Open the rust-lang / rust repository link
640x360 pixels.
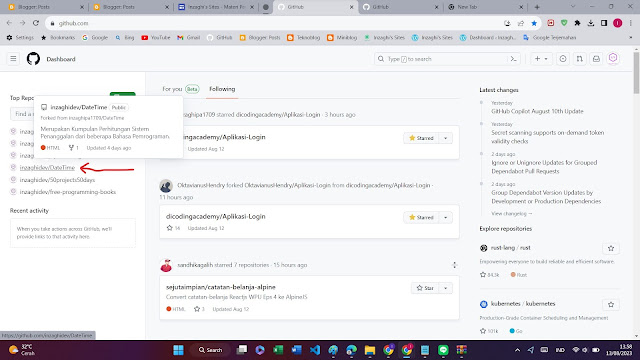[x=510, y=248]
